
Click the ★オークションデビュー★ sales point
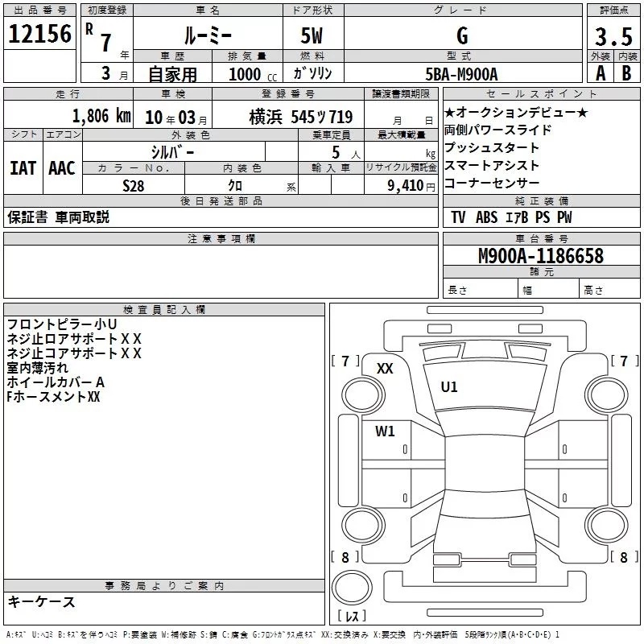516,112
